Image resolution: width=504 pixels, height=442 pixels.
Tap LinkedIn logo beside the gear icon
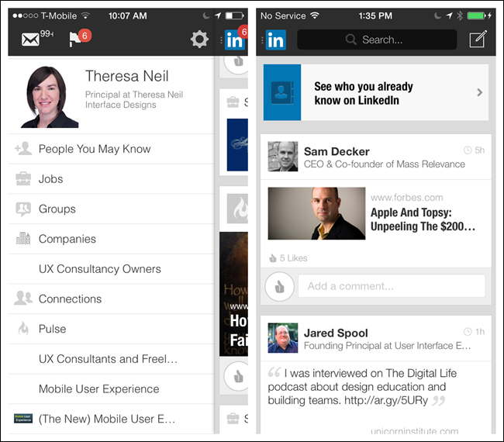click(x=234, y=40)
